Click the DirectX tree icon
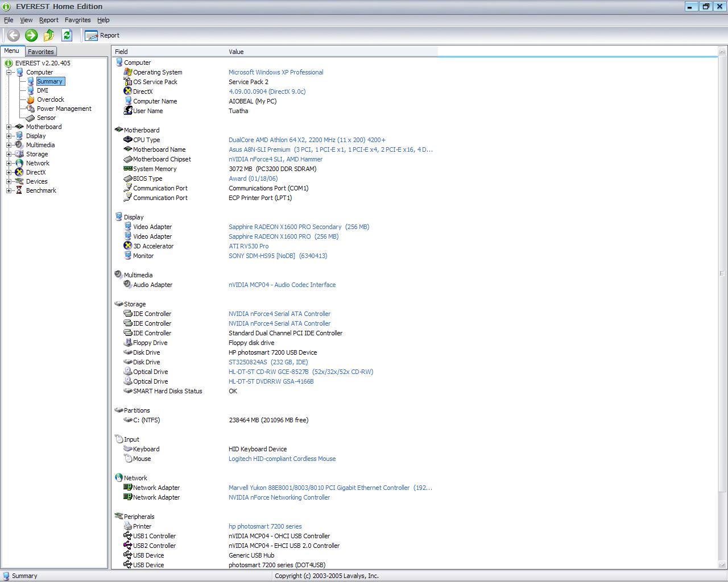 [x=19, y=172]
